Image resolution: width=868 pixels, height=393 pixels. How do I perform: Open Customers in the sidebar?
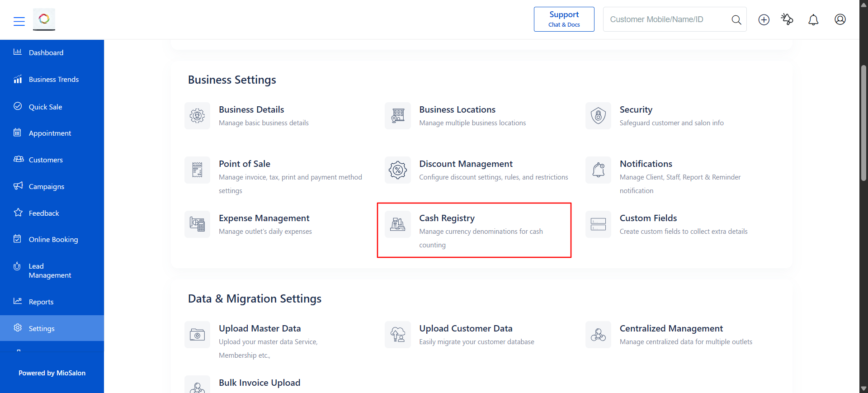52,160
